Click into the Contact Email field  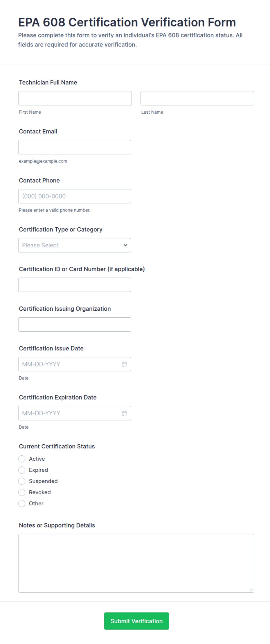[x=75, y=147]
